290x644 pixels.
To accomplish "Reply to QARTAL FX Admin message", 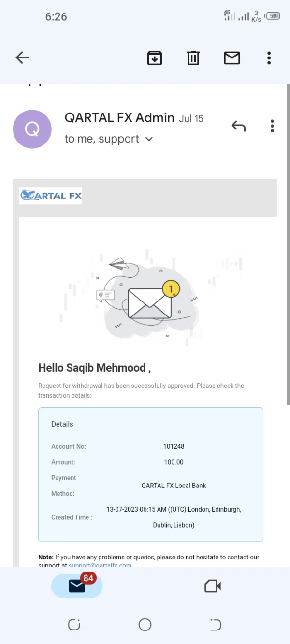I will [x=239, y=127].
